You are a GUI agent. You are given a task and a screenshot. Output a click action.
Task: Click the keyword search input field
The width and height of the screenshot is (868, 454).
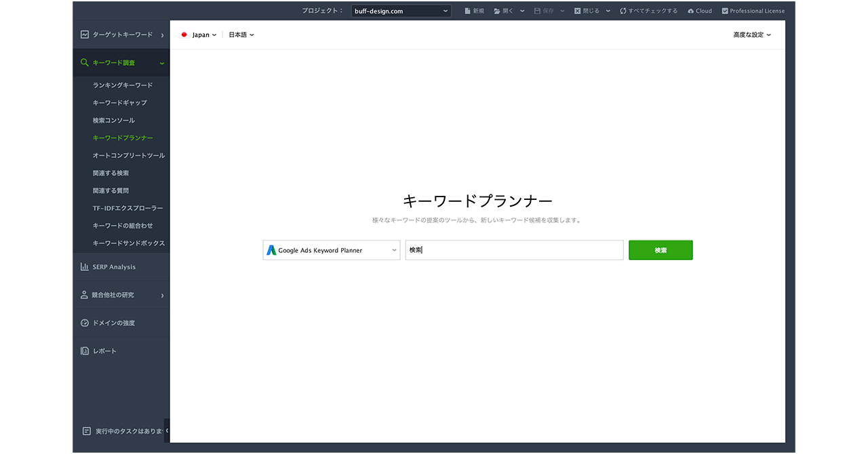514,250
